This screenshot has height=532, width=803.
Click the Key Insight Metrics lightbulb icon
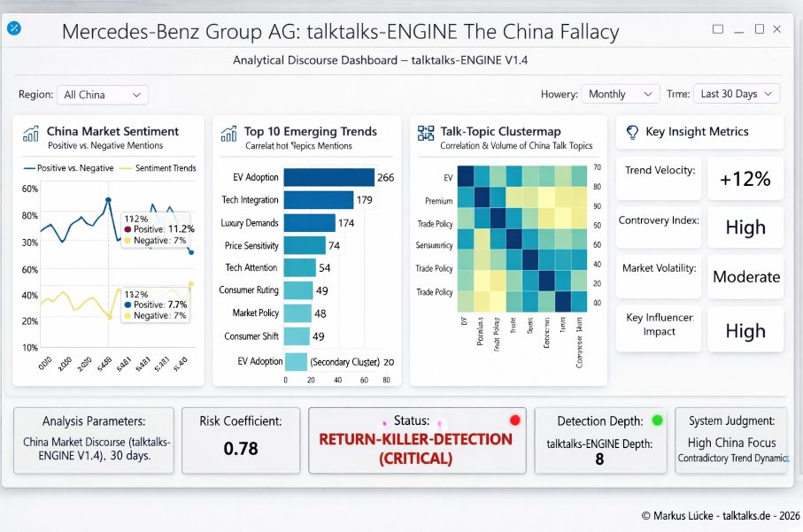click(x=632, y=133)
